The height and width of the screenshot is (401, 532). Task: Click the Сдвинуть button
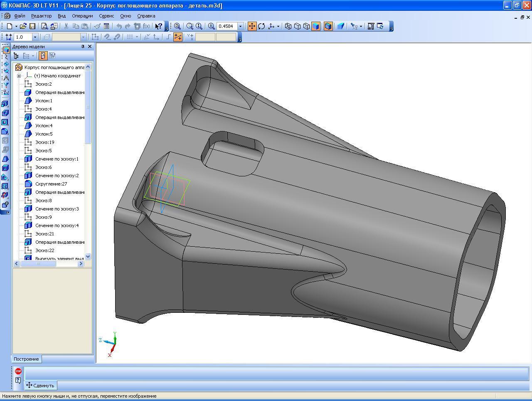point(40,385)
